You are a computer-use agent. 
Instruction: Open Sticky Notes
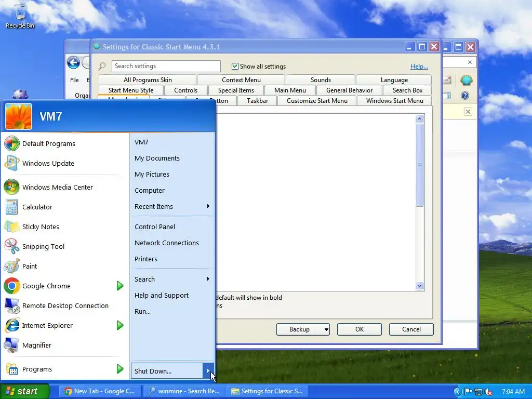pyautogui.click(x=63, y=227)
